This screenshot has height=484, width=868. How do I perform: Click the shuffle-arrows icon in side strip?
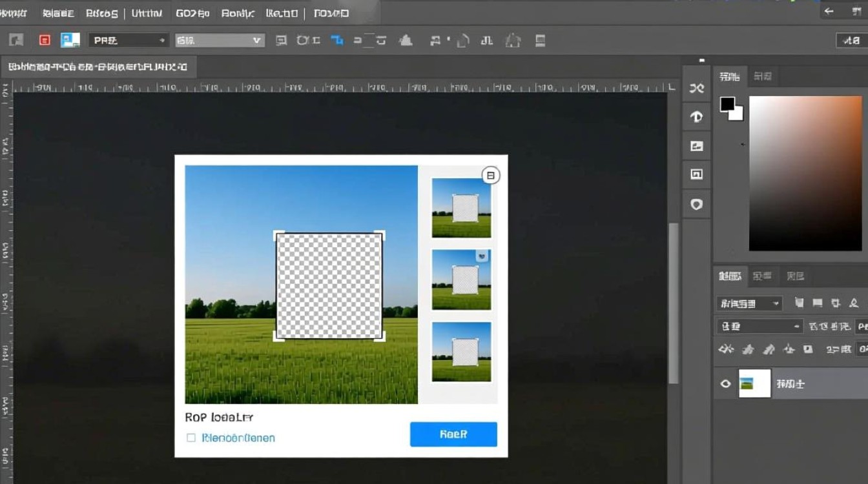pos(696,88)
